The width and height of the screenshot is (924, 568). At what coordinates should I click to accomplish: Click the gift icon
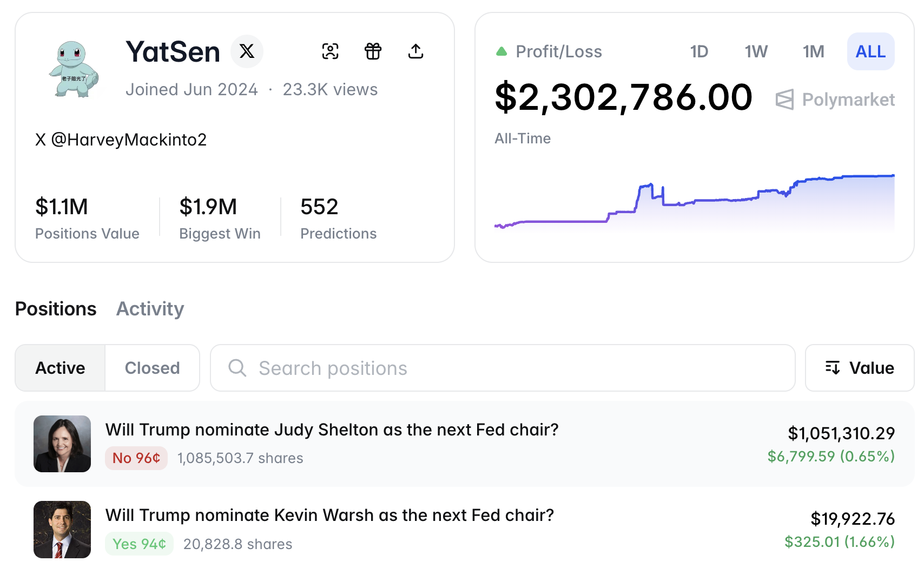(373, 51)
